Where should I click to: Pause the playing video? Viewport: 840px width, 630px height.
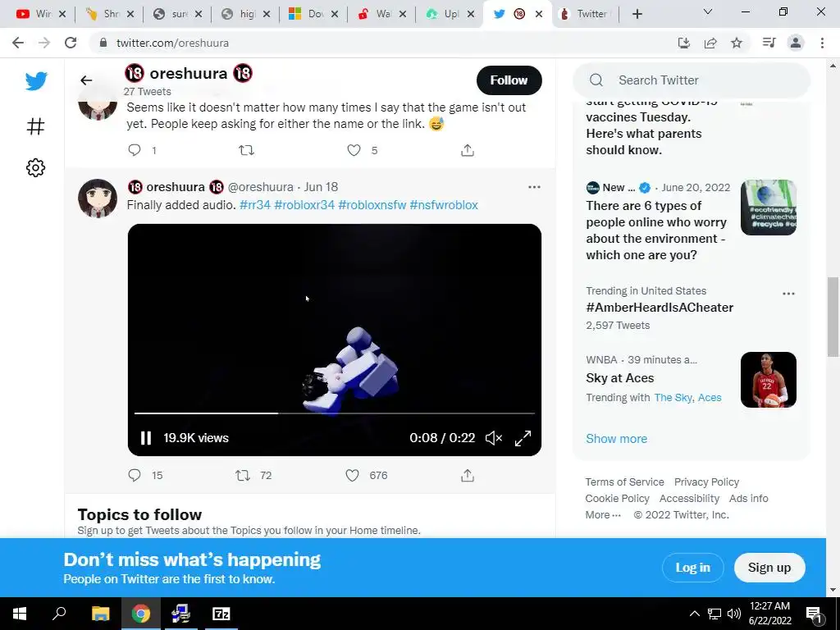[146, 438]
